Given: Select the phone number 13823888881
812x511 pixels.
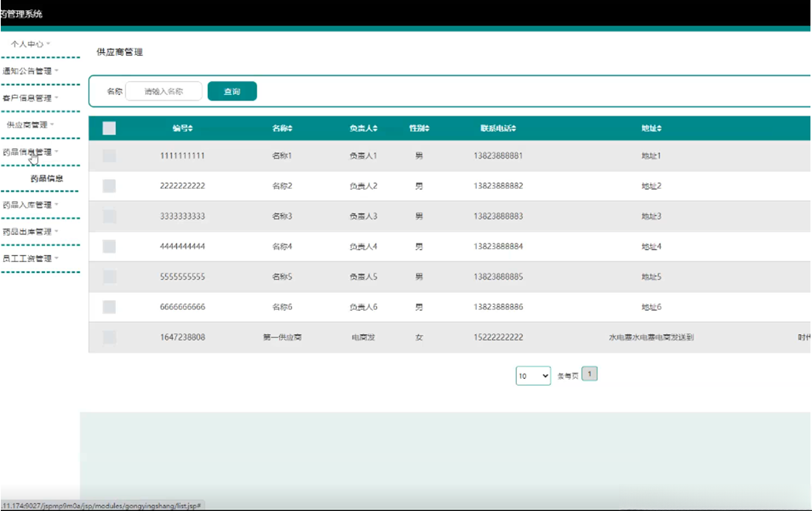Looking at the screenshot, I should point(498,155).
